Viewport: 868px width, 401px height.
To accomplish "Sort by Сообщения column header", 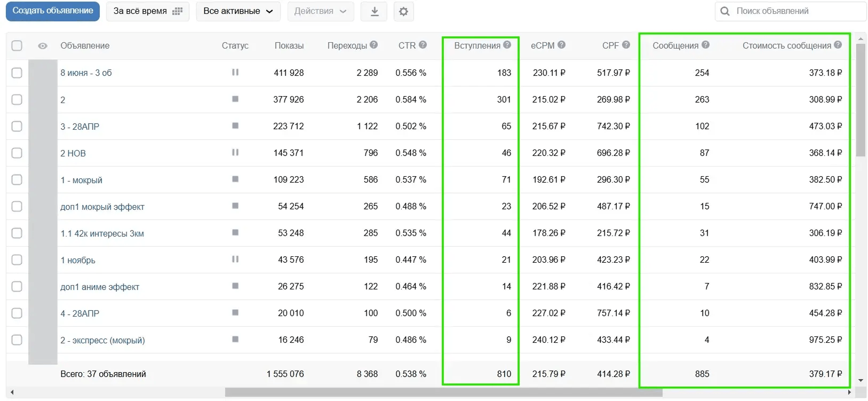I will [675, 45].
